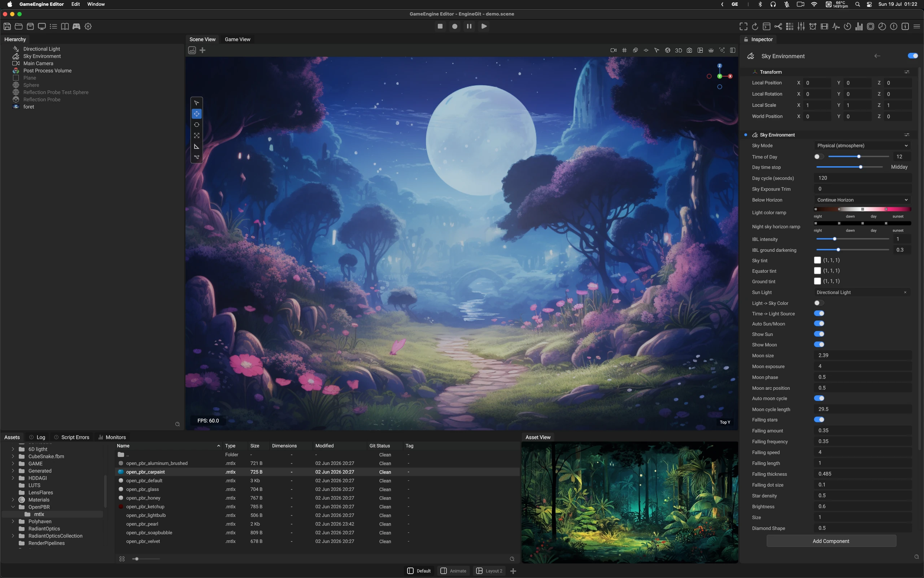Adjust the IBL intensity slider
Image resolution: width=924 pixels, height=578 pixels.
point(853,239)
